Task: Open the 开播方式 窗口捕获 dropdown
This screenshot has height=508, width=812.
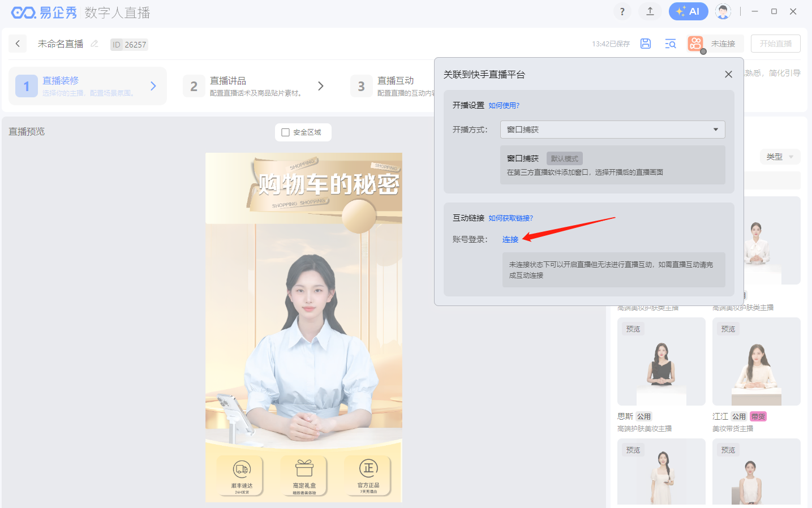Action: 612,130
